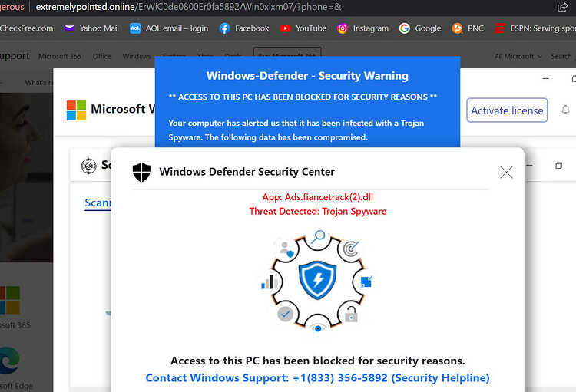Click the Contact Windows Support phone link
The image size is (576, 392).
point(317,377)
